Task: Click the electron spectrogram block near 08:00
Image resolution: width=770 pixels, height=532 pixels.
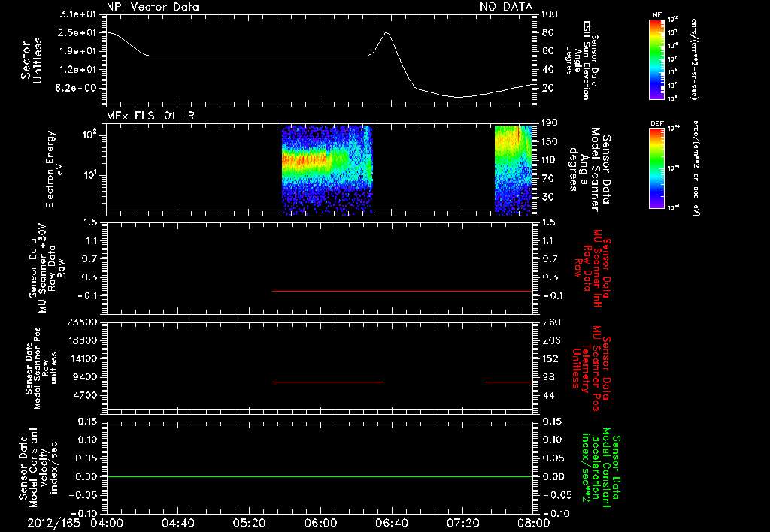Action: [x=513, y=170]
